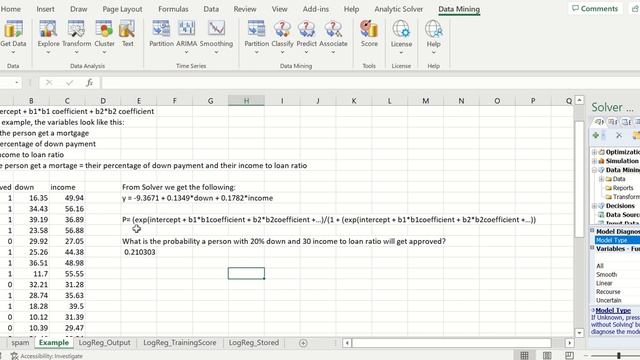Image resolution: width=640 pixels, height=360 pixels.
Task: Click the Model Type help link
Action: tap(613, 311)
